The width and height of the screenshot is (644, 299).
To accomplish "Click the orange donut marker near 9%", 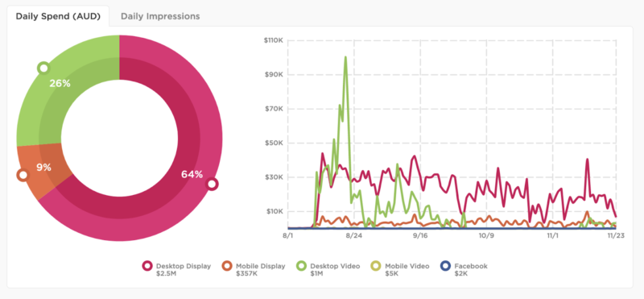I will [x=23, y=175].
